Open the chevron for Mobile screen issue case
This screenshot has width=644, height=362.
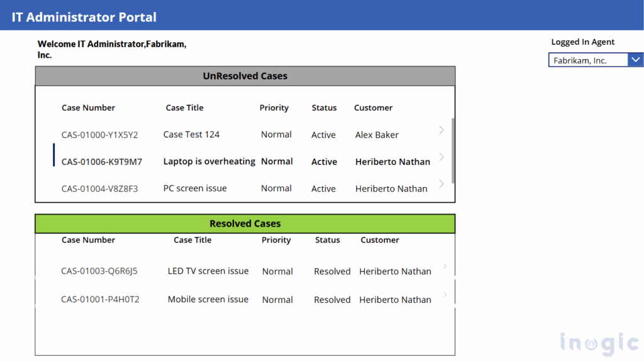coord(445,295)
